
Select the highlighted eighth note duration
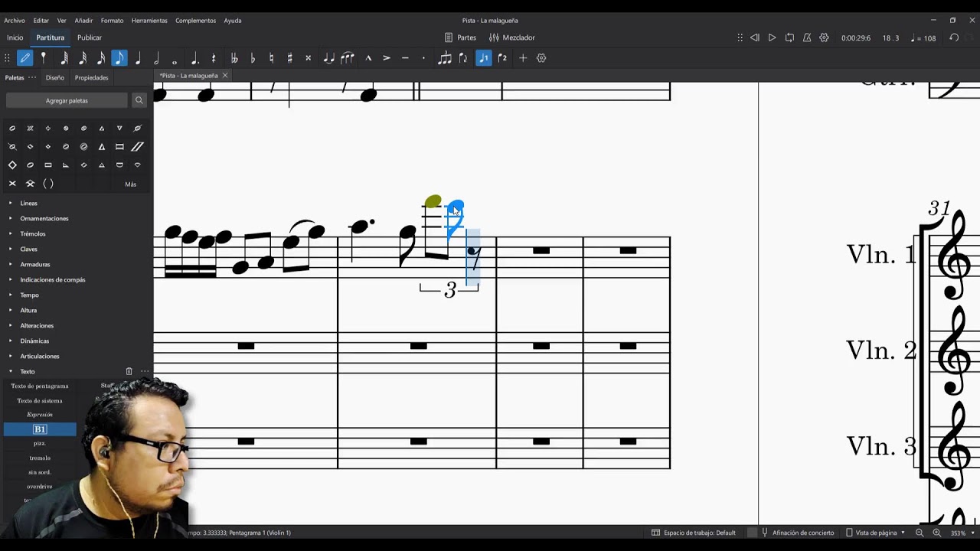coord(119,58)
